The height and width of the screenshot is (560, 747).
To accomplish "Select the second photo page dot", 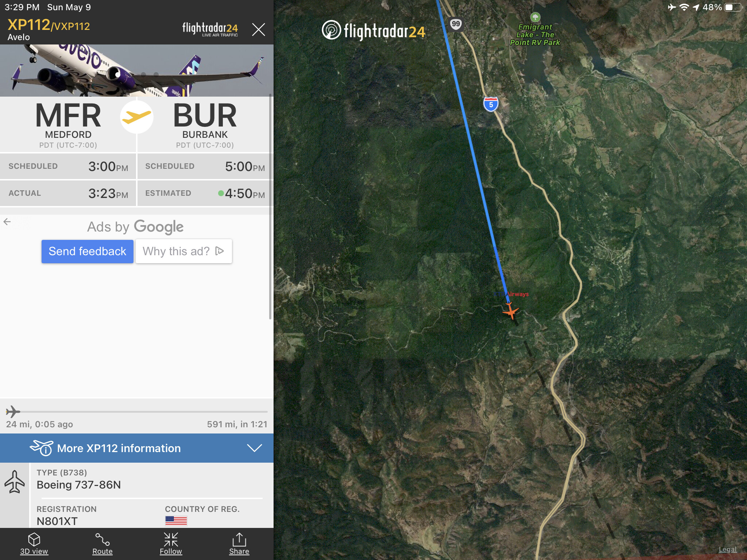I will point(144,75).
